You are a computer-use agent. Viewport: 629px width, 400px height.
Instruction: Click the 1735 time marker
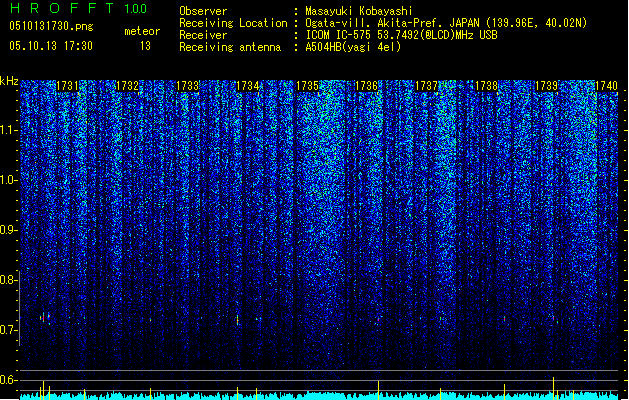[x=307, y=86]
